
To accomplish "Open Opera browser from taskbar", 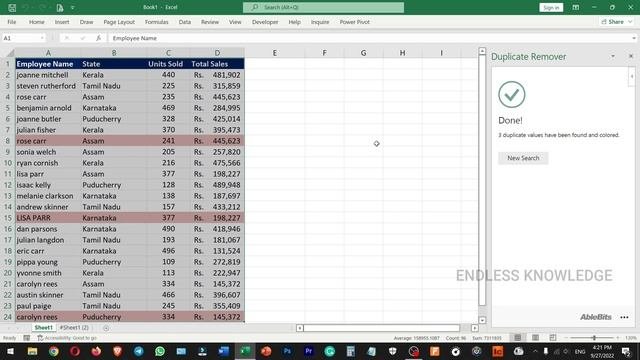I will (x=75, y=351).
